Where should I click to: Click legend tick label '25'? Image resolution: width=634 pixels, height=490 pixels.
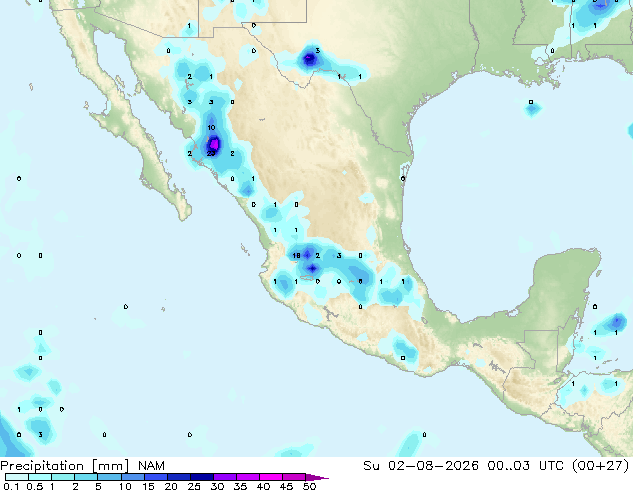click(194, 486)
